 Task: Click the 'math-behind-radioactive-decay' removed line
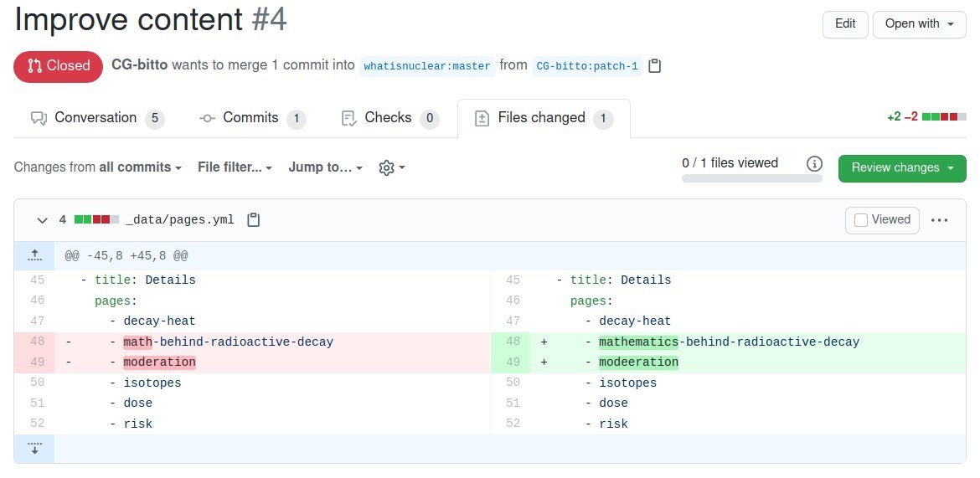[x=228, y=342]
